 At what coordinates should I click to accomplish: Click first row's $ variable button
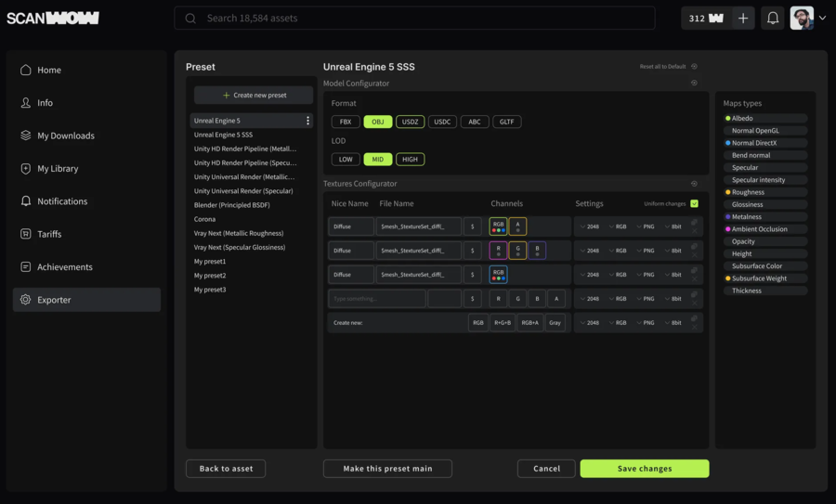(473, 226)
